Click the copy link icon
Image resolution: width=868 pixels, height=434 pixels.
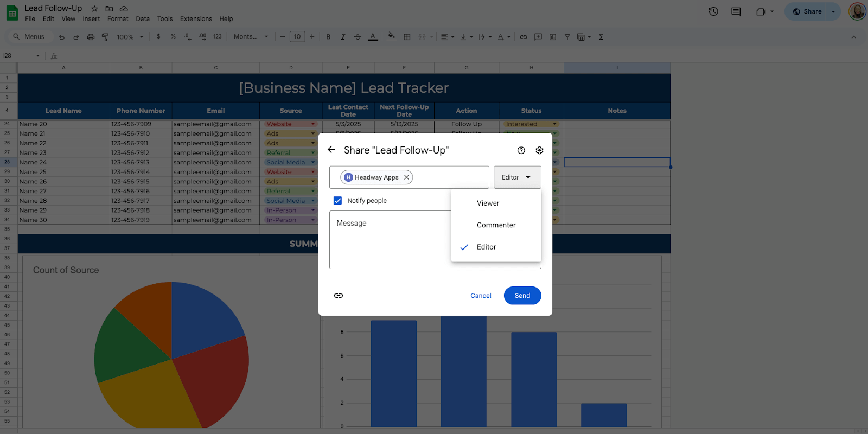(339, 296)
